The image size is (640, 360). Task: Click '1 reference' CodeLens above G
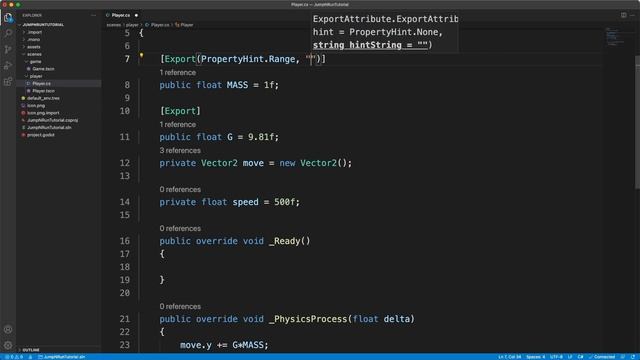coord(178,124)
